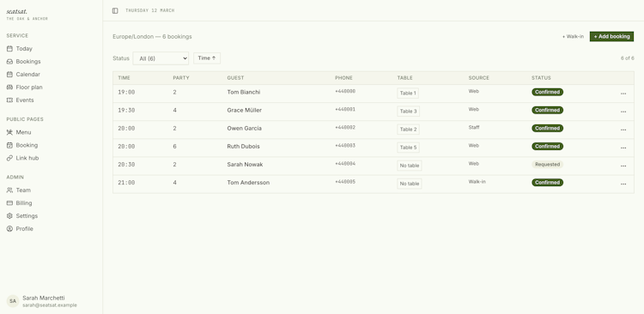Click the Sarah Marchetti SA avatar

(13, 301)
